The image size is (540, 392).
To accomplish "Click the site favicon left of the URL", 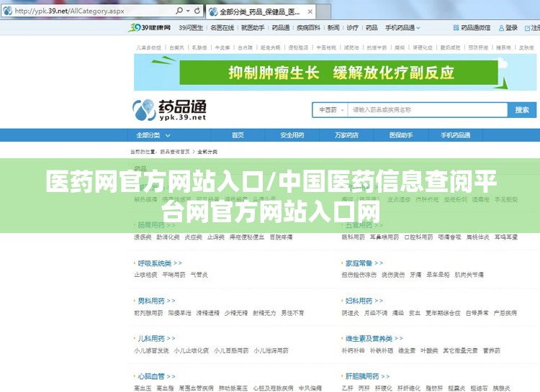I will [8, 11].
